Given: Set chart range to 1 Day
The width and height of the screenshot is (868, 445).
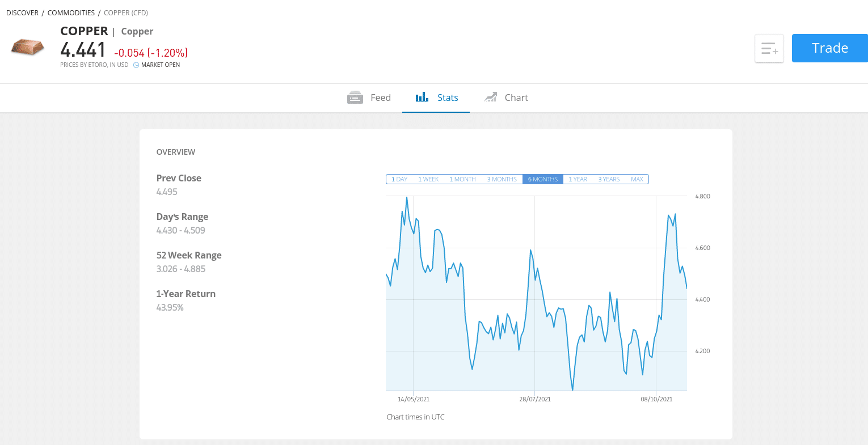Looking at the screenshot, I should [399, 179].
